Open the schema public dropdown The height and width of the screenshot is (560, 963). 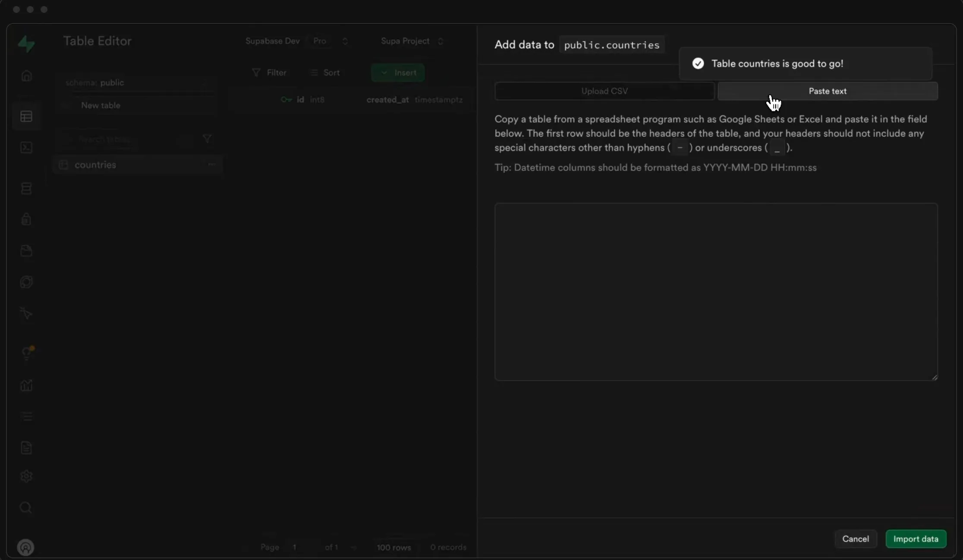[136, 82]
